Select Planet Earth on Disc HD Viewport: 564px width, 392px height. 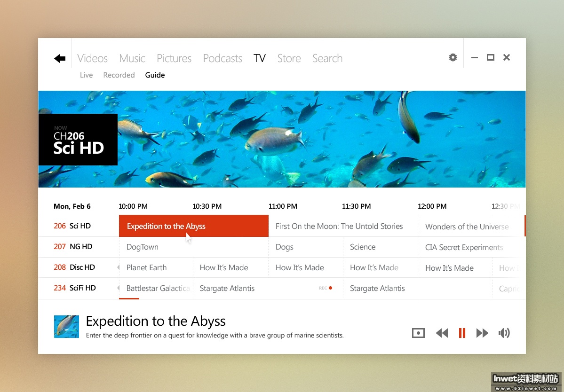point(156,267)
